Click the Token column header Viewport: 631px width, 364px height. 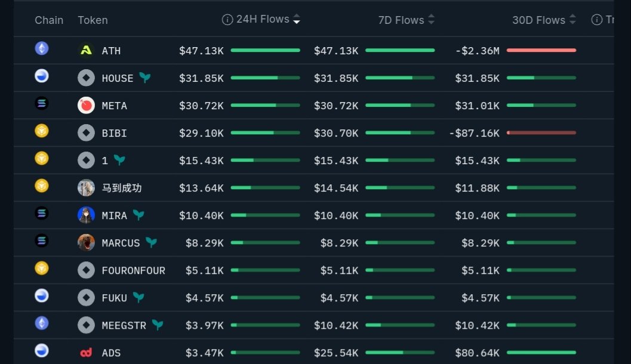(93, 20)
